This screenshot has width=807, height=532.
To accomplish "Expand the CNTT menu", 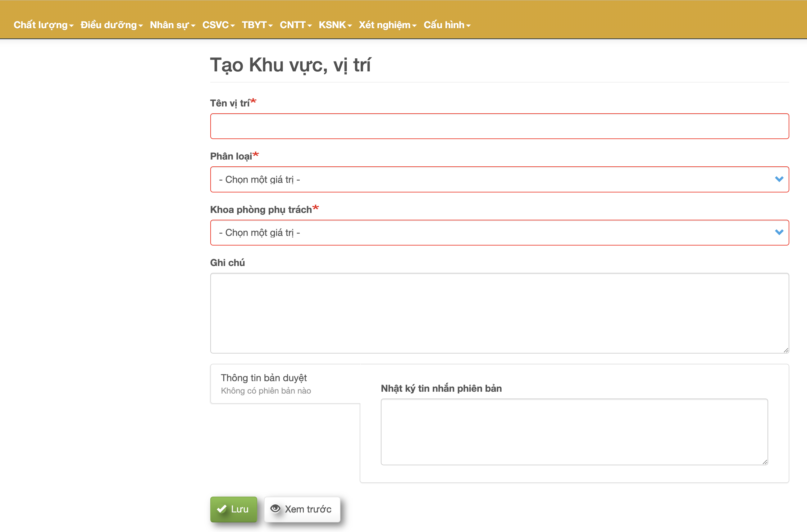I will [295, 25].
